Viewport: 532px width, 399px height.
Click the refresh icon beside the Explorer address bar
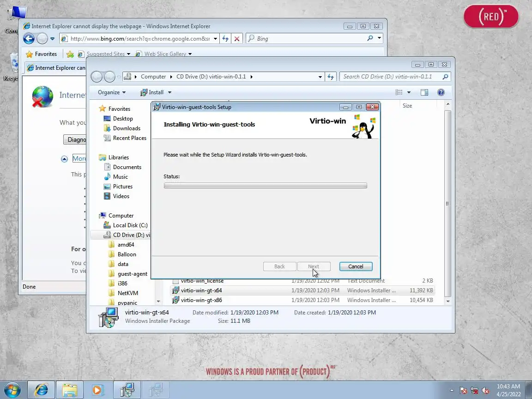pyautogui.click(x=331, y=77)
